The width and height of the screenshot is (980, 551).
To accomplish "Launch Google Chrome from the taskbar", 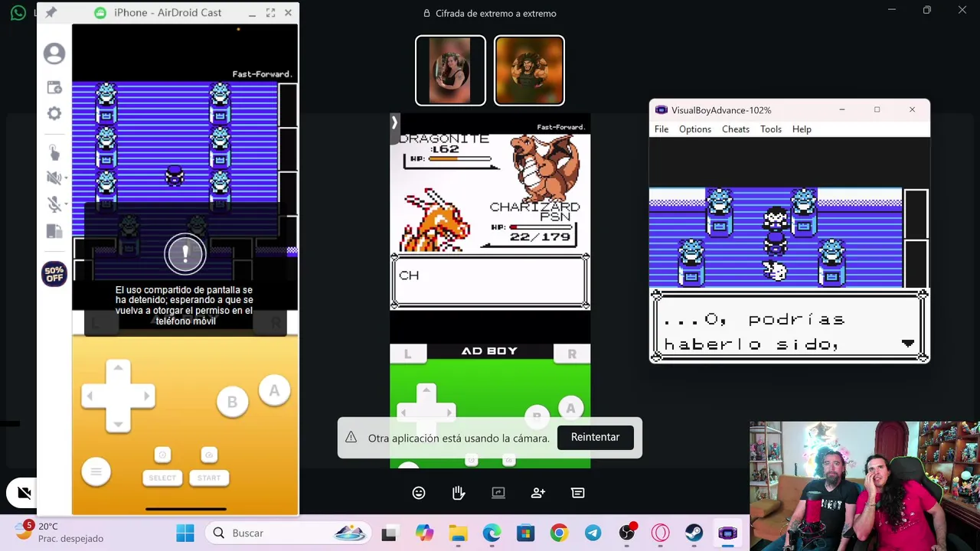I will 559,533.
